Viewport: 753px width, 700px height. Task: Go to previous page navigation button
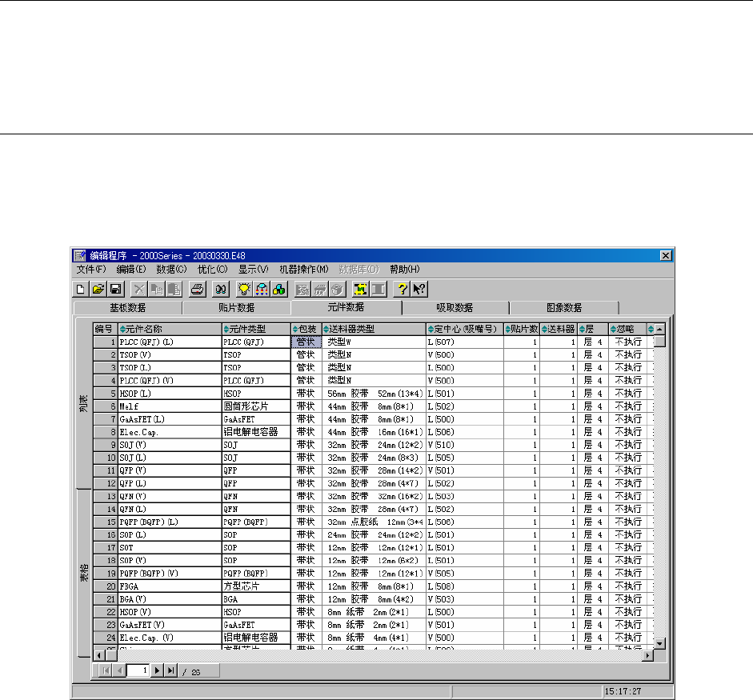pos(119,670)
